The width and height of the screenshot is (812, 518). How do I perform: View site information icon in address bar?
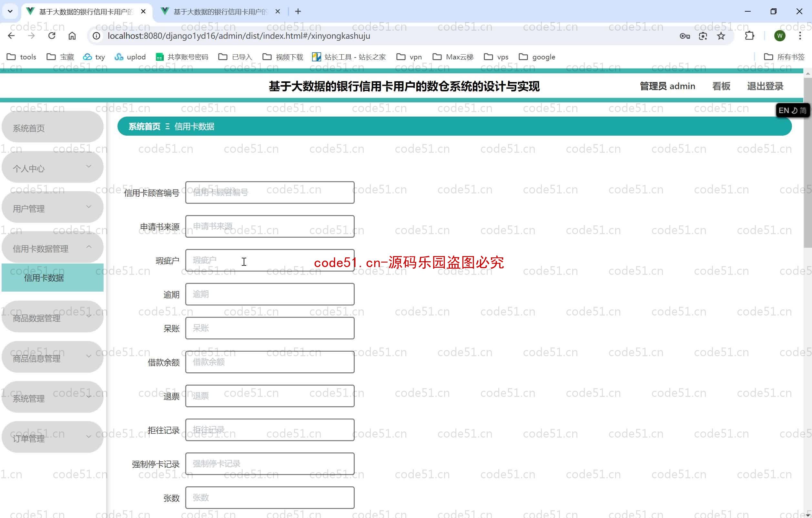click(x=96, y=36)
